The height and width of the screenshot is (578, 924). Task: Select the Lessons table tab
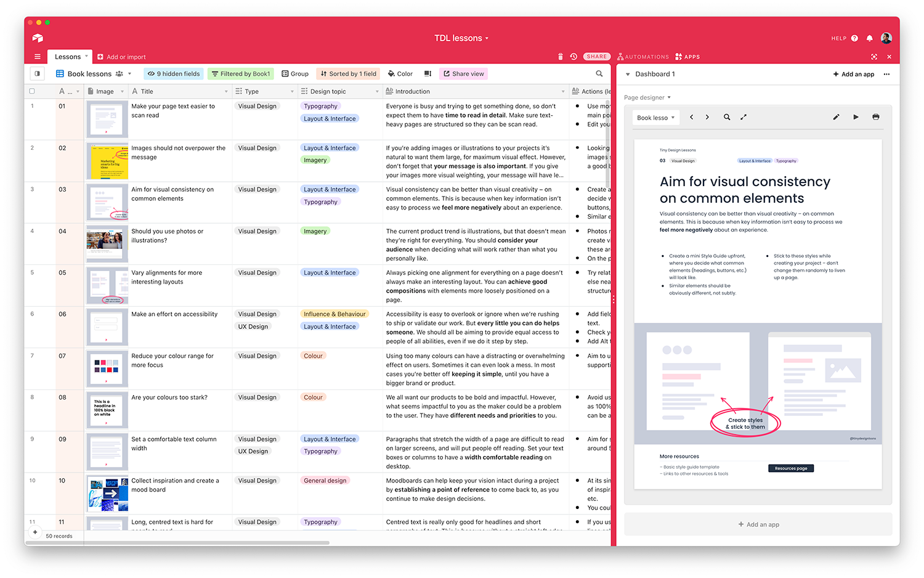70,57
